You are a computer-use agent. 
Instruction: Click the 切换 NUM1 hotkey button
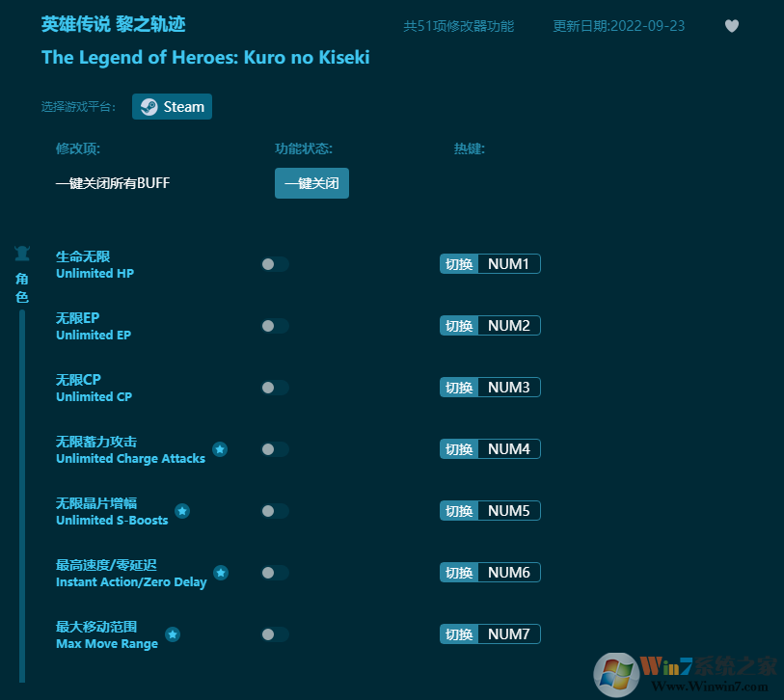[489, 263]
